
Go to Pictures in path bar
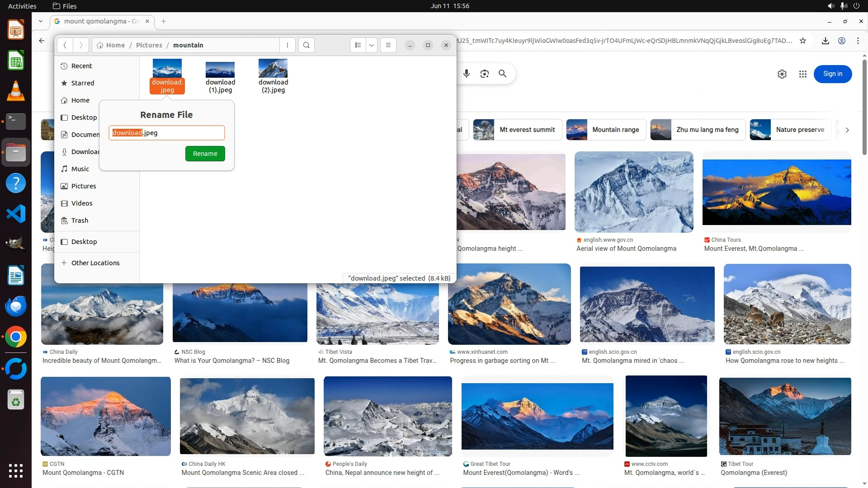[x=149, y=45]
